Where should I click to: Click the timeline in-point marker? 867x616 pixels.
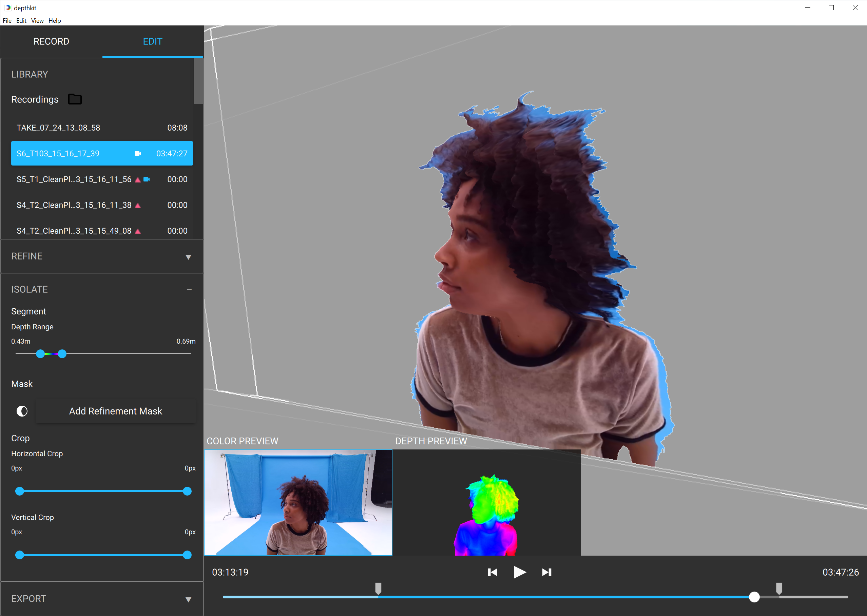378,588
